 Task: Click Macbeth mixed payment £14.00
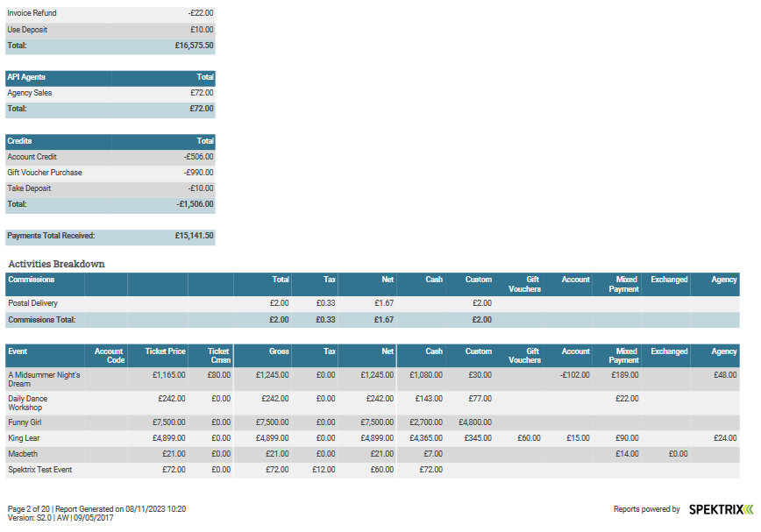(x=627, y=454)
